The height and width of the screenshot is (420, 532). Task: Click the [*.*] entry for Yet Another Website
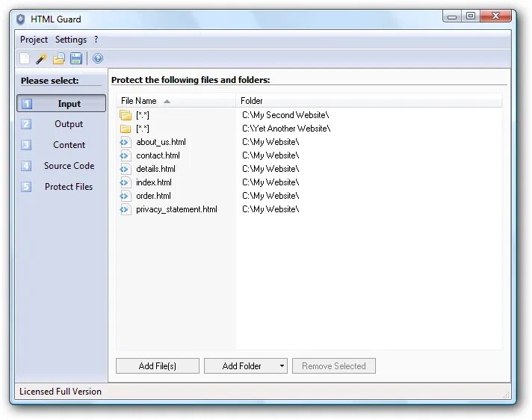(x=143, y=129)
